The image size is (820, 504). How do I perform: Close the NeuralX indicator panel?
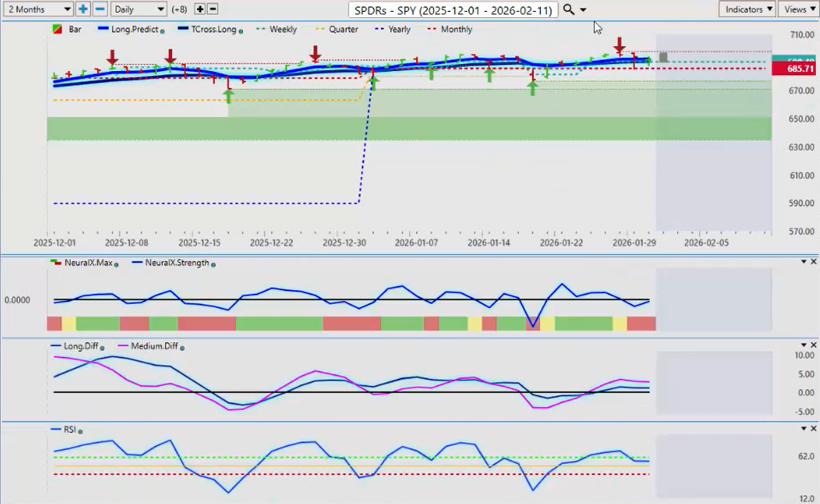(x=813, y=262)
